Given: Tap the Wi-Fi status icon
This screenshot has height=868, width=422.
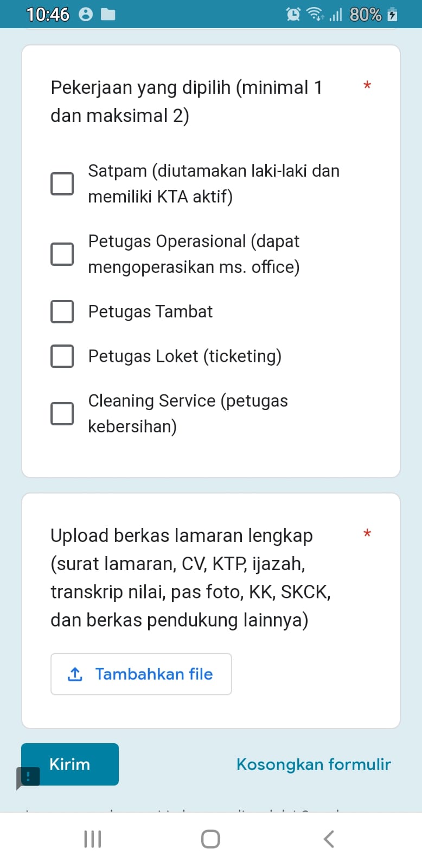Looking at the screenshot, I should pyautogui.click(x=314, y=14).
